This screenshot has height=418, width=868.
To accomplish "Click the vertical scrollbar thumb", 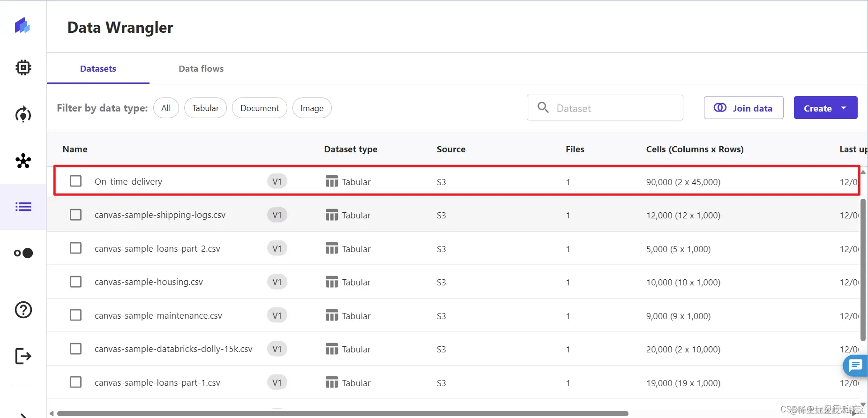I will [863, 270].
